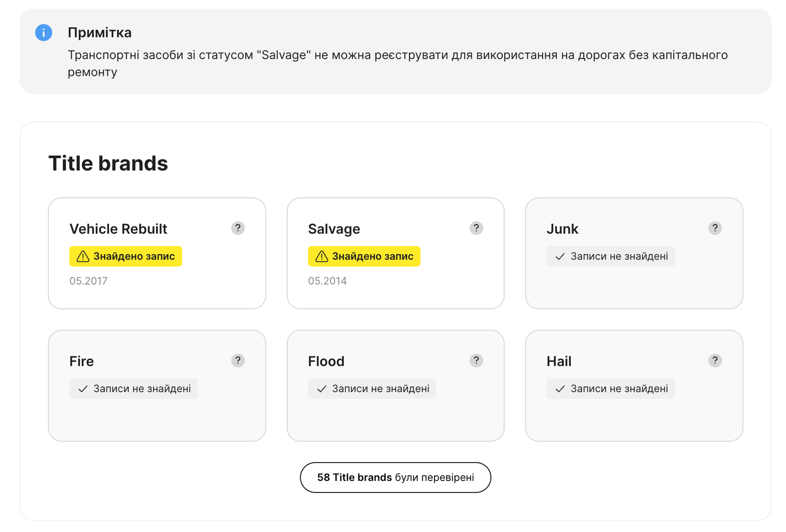The height and width of the screenshot is (532, 786).
Task: Select the Flood Записи не знайдені badge
Action: tap(372, 389)
